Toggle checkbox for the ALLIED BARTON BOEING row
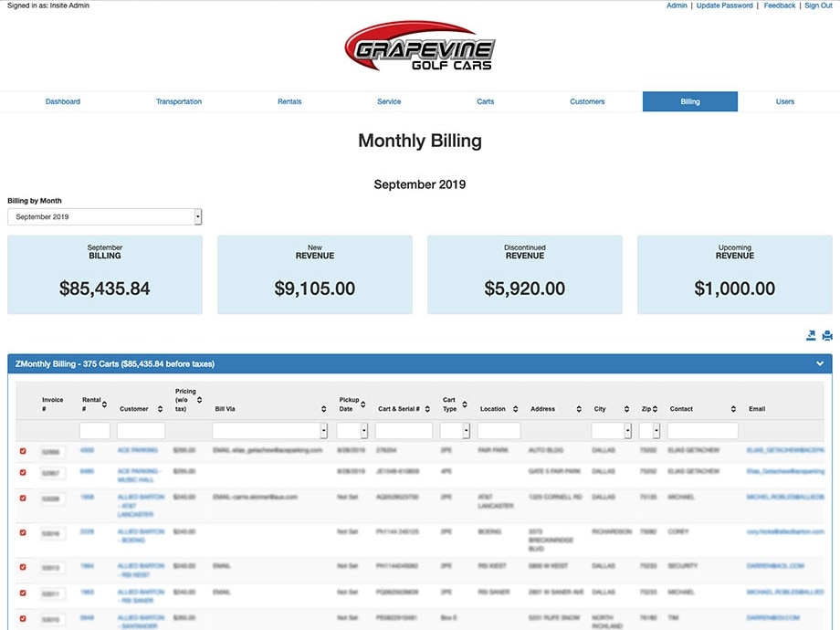 (x=23, y=531)
